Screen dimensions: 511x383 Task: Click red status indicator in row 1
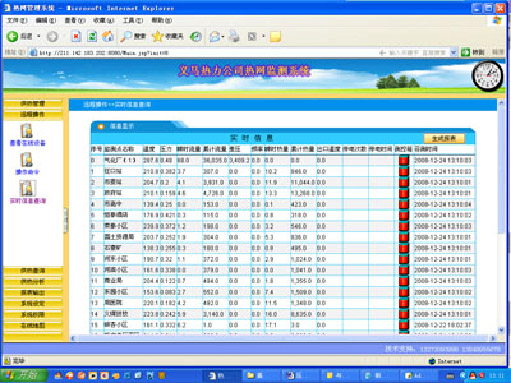404,172
